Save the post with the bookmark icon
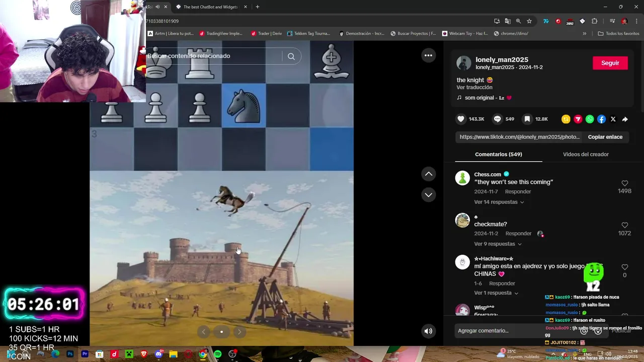 click(527, 119)
